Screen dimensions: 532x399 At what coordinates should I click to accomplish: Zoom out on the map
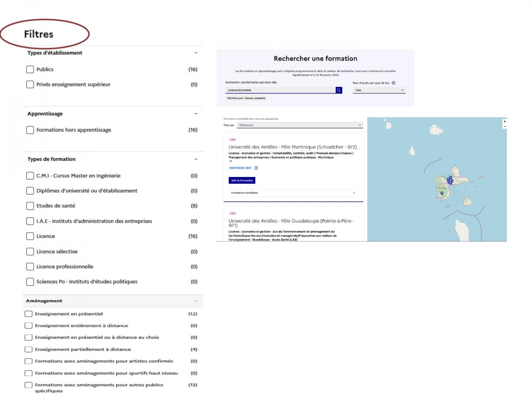point(504,127)
